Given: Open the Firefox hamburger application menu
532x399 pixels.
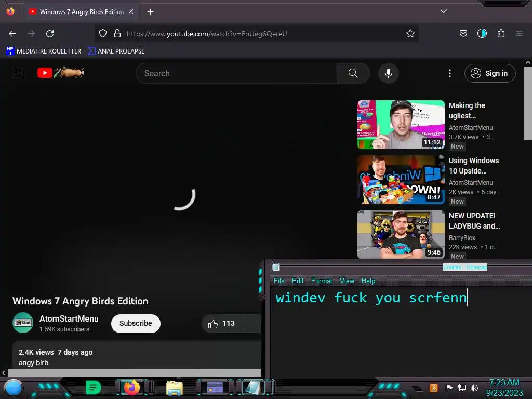Looking at the screenshot, I should tap(519, 33).
